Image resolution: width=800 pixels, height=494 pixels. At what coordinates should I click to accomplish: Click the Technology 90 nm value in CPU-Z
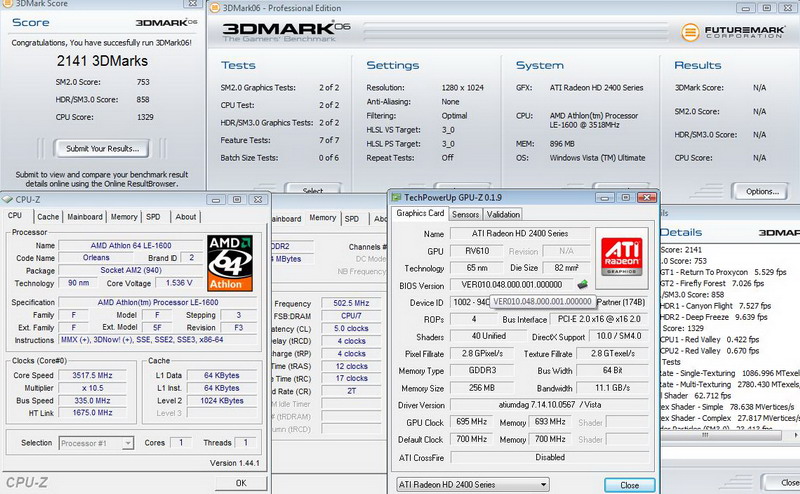pyautogui.click(x=79, y=283)
